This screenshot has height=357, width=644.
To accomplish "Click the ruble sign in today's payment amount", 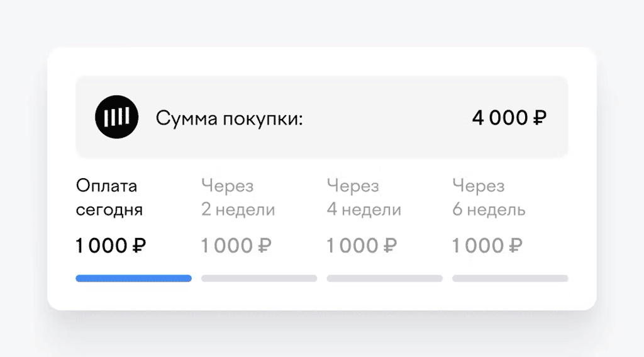I will click(139, 246).
